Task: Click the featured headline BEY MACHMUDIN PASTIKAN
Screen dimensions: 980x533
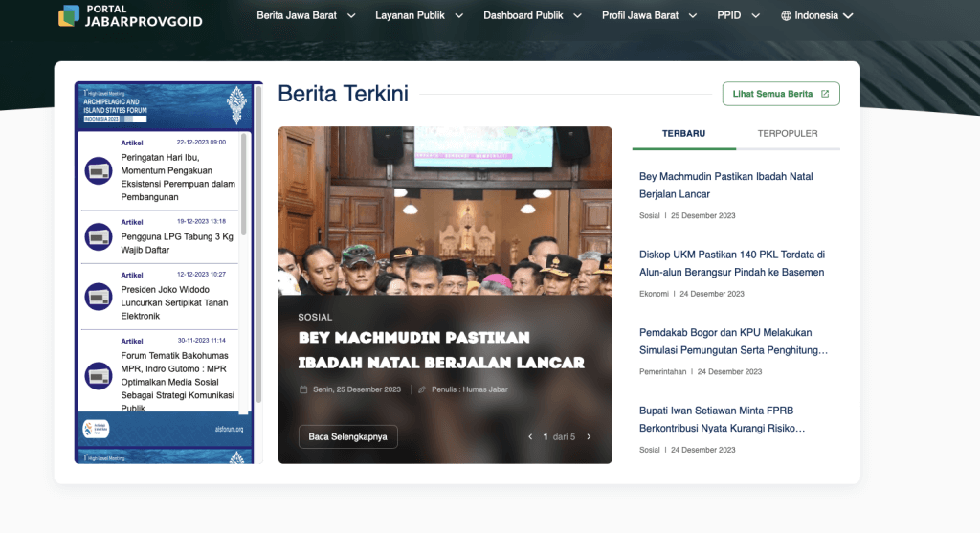Action: click(x=441, y=350)
